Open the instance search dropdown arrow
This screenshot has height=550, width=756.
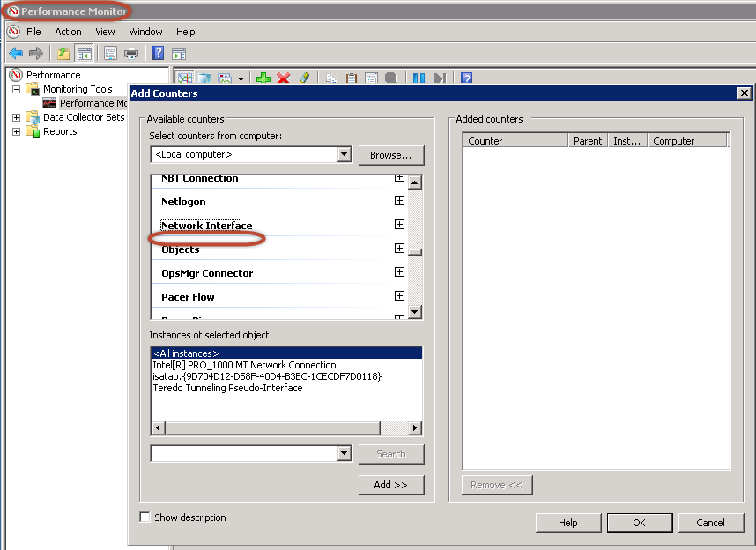pyautogui.click(x=344, y=454)
